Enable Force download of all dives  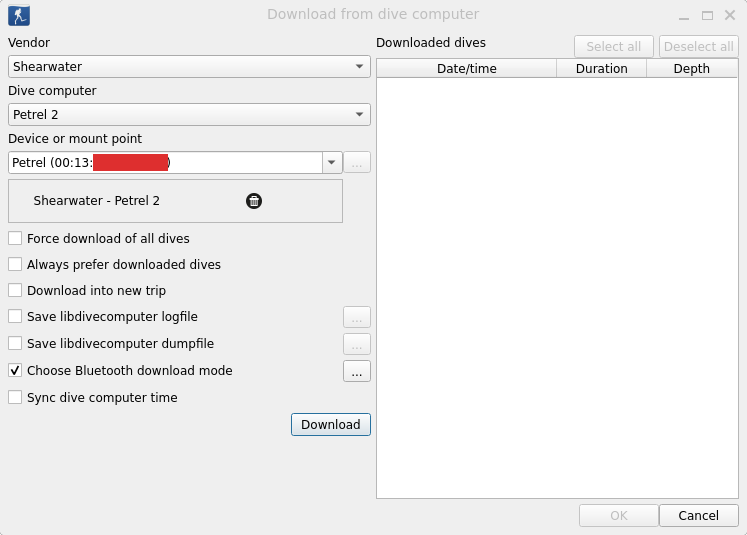[x=15, y=238]
